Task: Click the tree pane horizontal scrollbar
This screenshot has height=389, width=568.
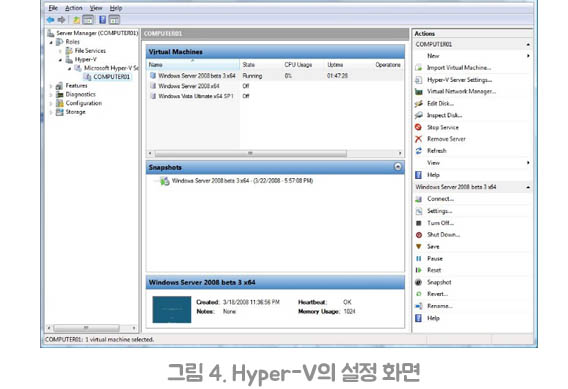Action: (86, 328)
